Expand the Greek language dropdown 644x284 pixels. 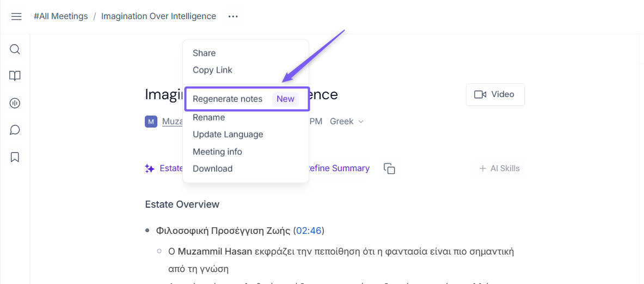click(347, 122)
